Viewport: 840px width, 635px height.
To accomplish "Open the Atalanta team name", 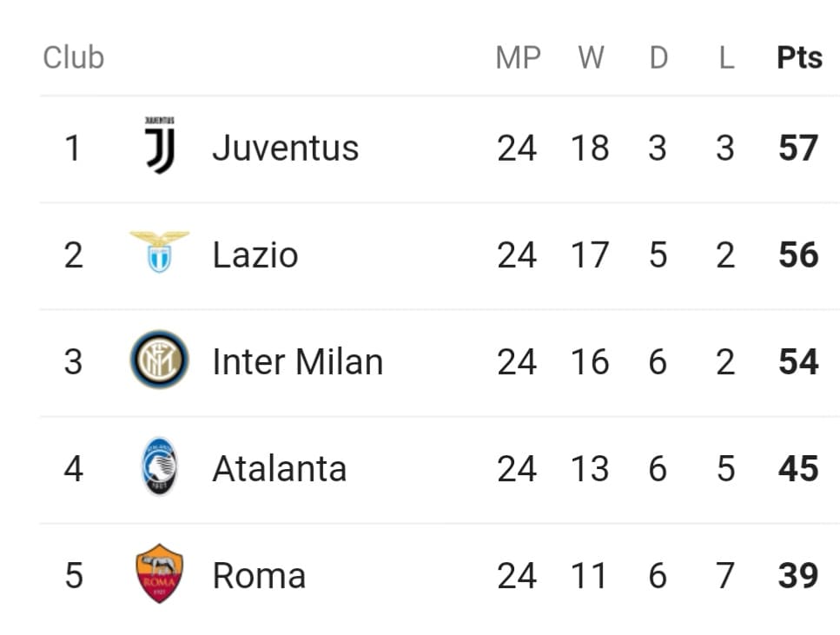I will 280,469.
